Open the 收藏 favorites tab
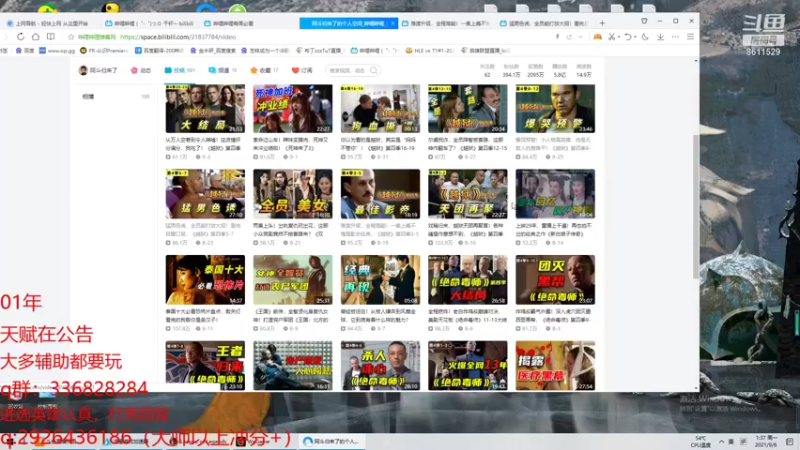 [264, 70]
